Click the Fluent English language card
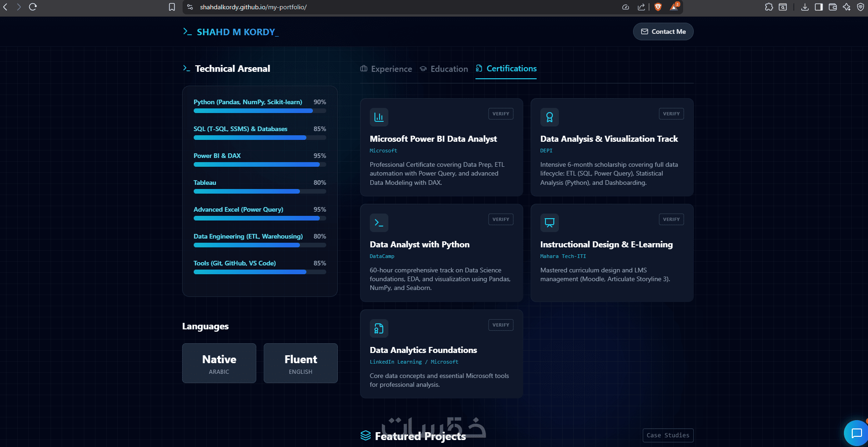The width and height of the screenshot is (868, 447). coord(301,363)
